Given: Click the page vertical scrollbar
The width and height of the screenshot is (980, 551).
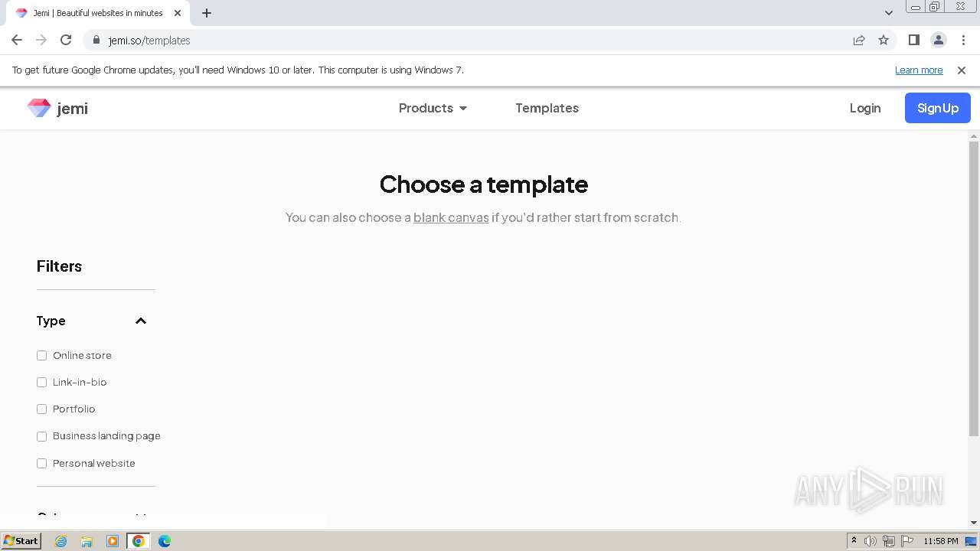Looking at the screenshot, I should (974, 289).
